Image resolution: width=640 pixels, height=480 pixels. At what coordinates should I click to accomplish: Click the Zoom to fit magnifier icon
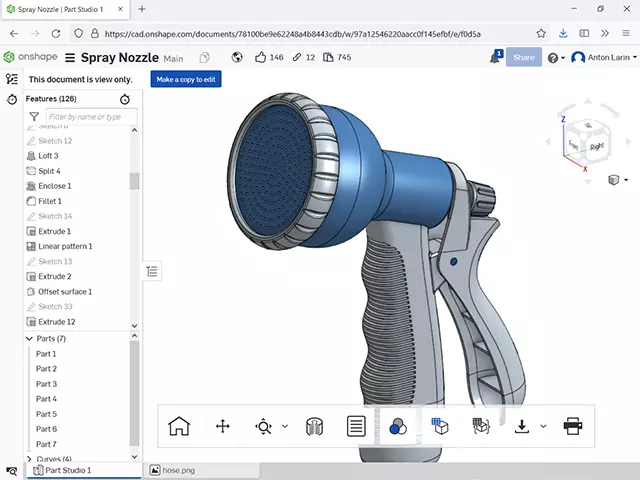pyautogui.click(x=264, y=427)
